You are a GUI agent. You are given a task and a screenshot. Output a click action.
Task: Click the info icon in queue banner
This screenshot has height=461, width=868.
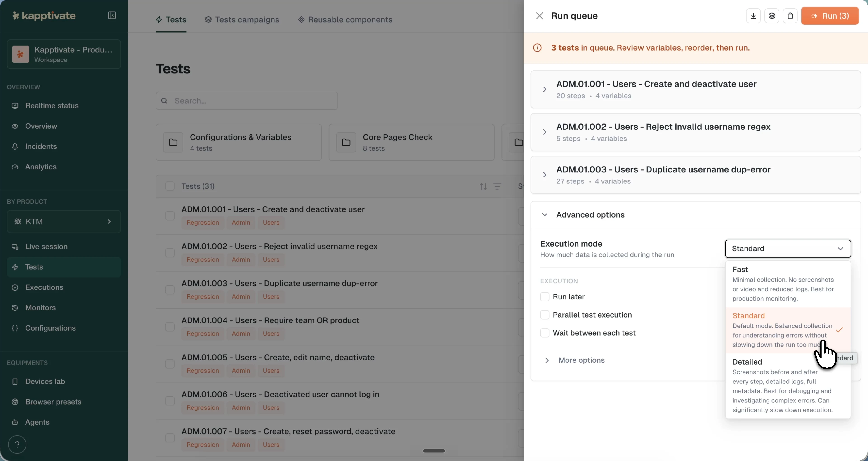pos(538,48)
